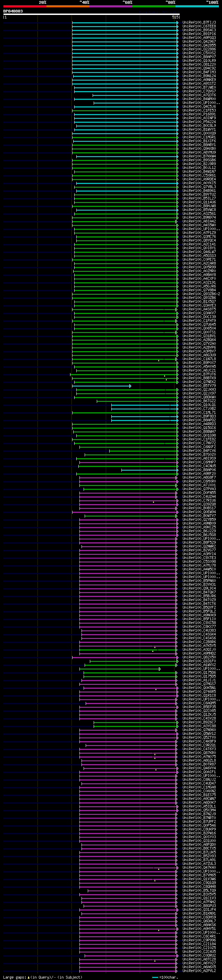Click the short cyan alignment bar for B5TV79
Viewport: 222px width, 980px height.
pos(102,386)
